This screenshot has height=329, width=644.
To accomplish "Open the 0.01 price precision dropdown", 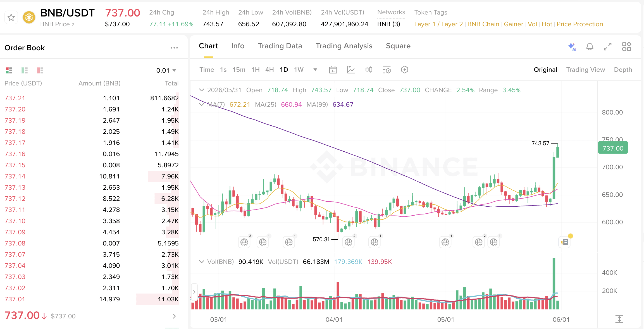I will point(166,70).
